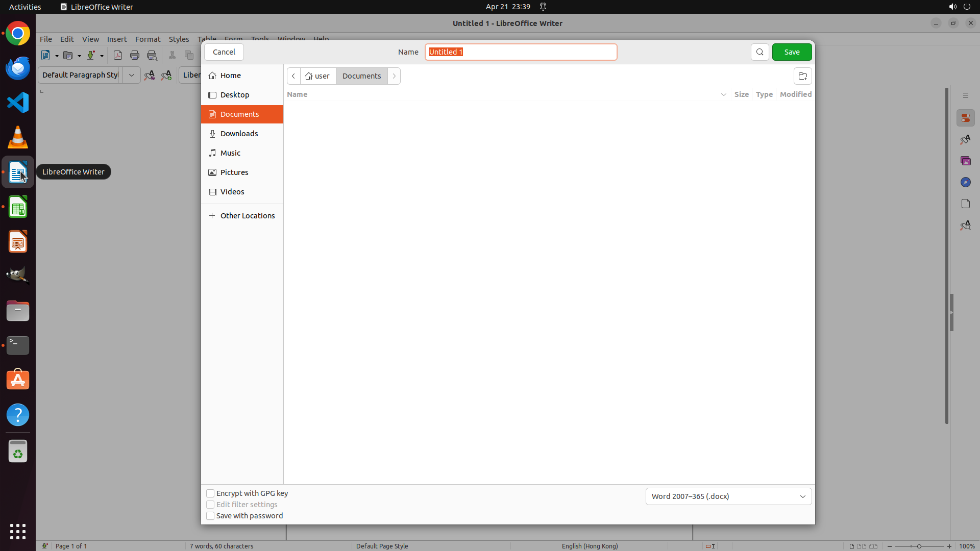Select Downloads in the places sidebar

239,134
